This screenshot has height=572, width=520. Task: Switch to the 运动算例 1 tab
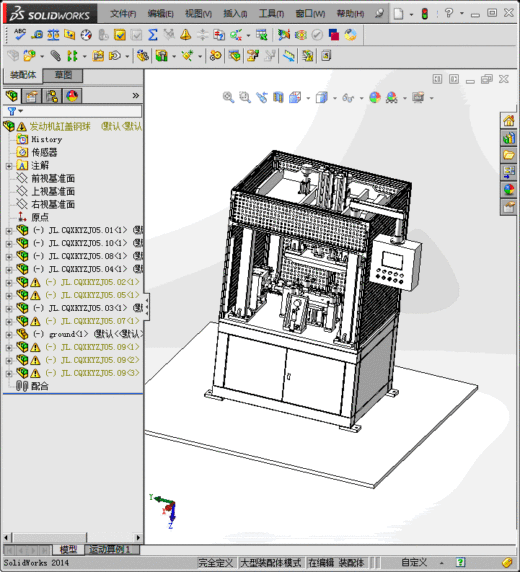coord(109,549)
